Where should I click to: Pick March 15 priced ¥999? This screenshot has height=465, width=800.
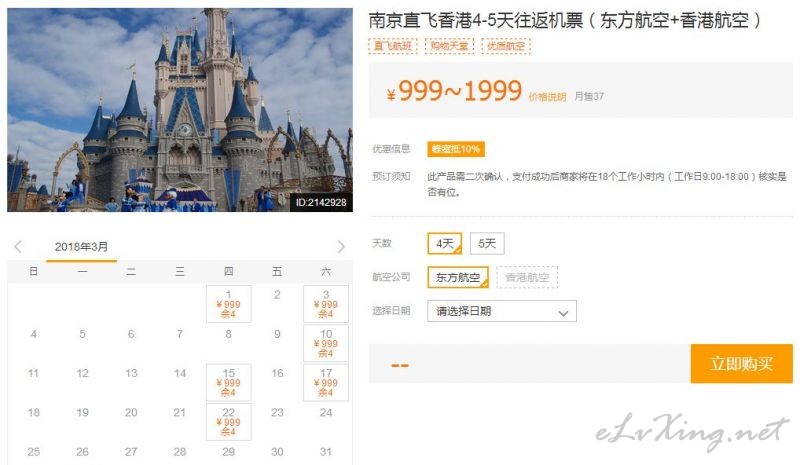pyautogui.click(x=229, y=383)
